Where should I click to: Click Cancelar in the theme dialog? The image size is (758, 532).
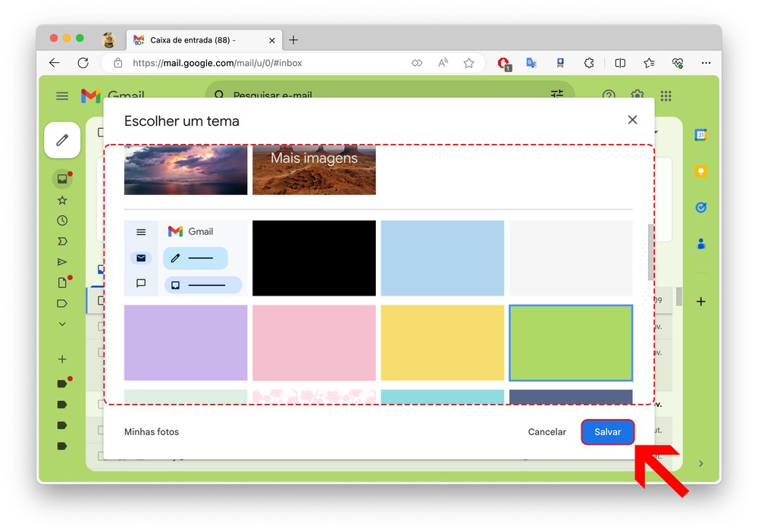click(547, 431)
